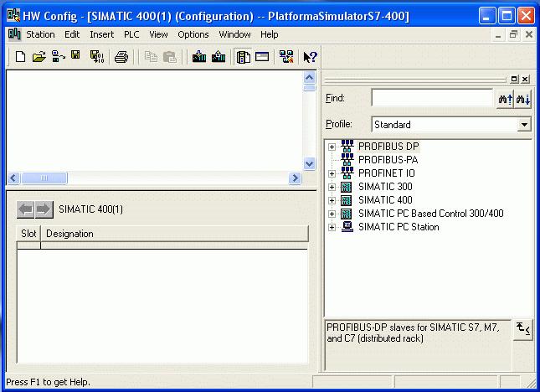Expand the PROFINET IO tree node
540x392 pixels.
click(332, 173)
